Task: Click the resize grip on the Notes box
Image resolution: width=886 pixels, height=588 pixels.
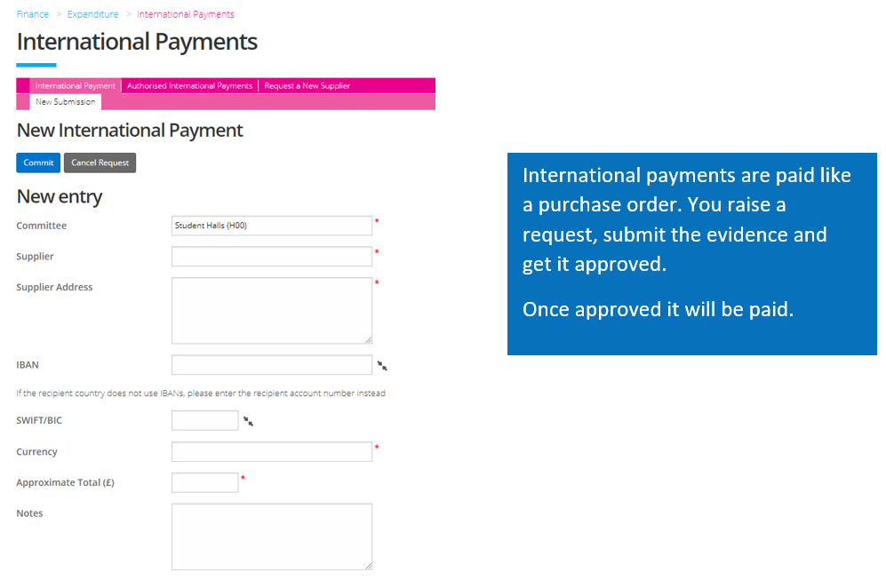Action: (x=367, y=565)
